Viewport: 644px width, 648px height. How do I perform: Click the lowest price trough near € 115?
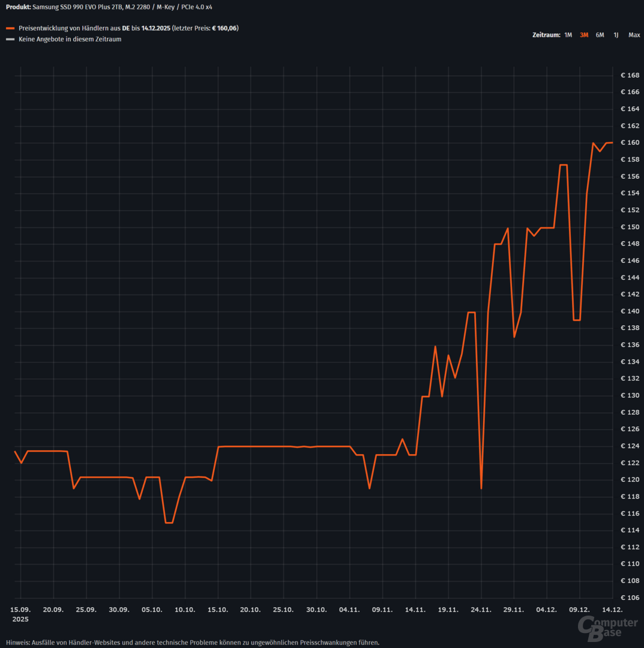(169, 523)
